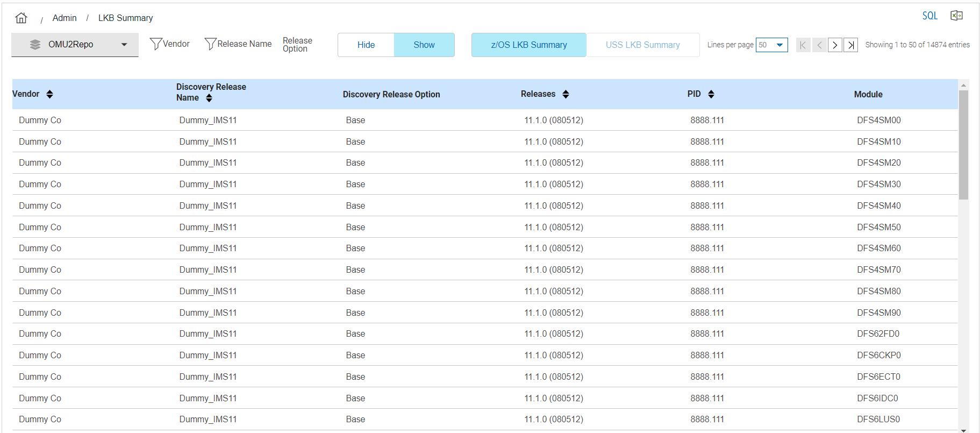The height and width of the screenshot is (433, 980).
Task: Sort by Discovery Release Name column
Action: tap(209, 98)
